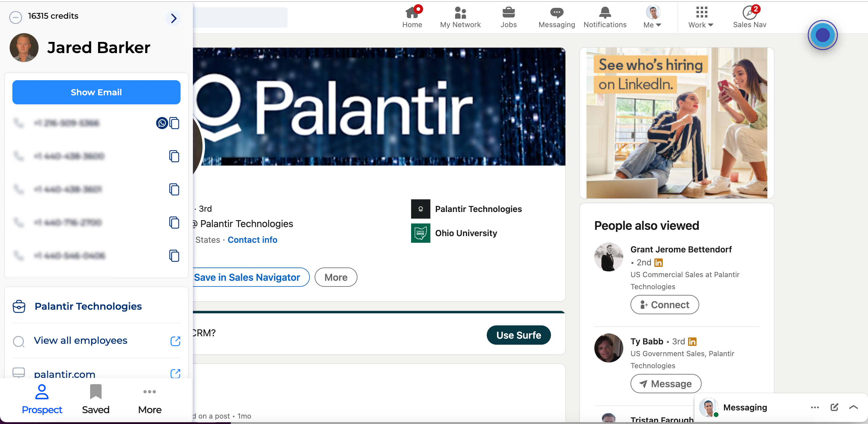Image resolution: width=868 pixels, height=424 pixels.
Task: Click external link icon next to palantir.com
Action: [175, 373]
